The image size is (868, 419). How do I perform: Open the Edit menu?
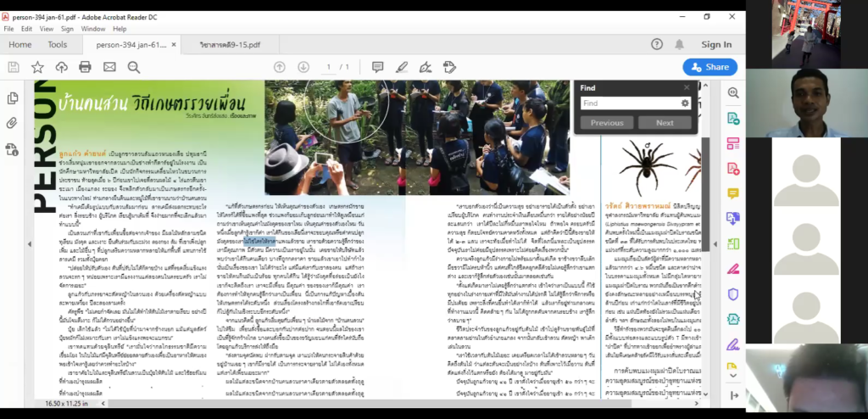click(x=26, y=29)
